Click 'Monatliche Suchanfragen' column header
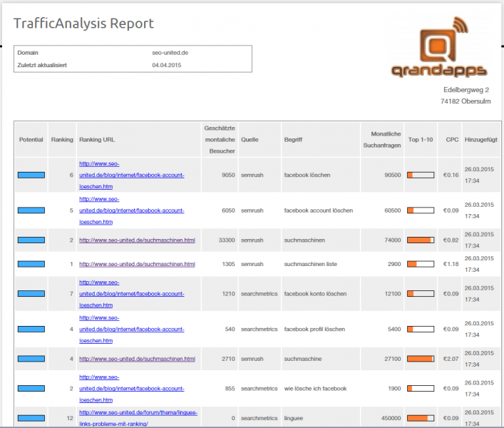The height and width of the screenshot is (428, 504). point(382,140)
